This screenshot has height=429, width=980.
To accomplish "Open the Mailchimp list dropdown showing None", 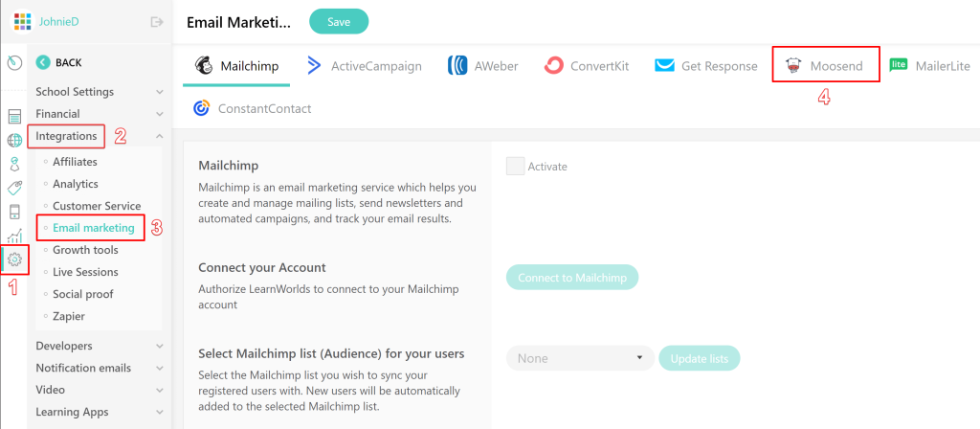I will [580, 358].
